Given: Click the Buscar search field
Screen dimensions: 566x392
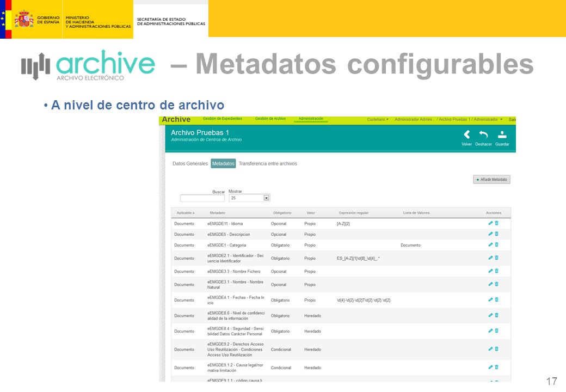Looking at the screenshot, I should (202, 198).
